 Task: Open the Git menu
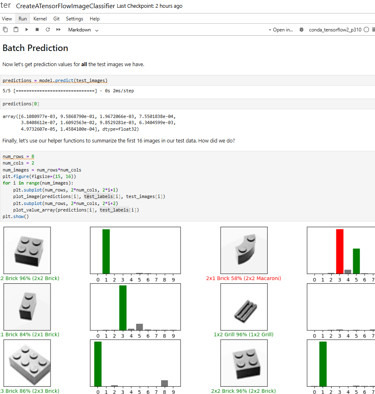[x=56, y=19]
